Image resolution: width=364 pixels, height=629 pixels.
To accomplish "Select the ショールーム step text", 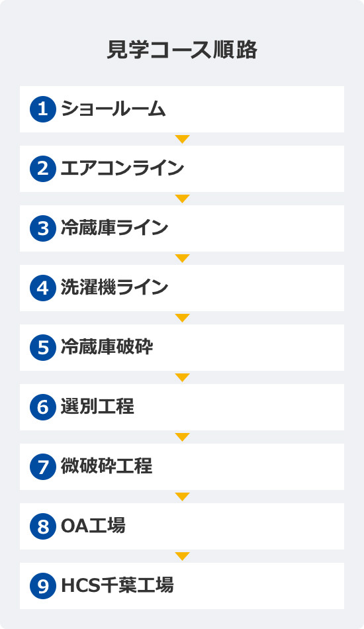I will tap(113, 109).
